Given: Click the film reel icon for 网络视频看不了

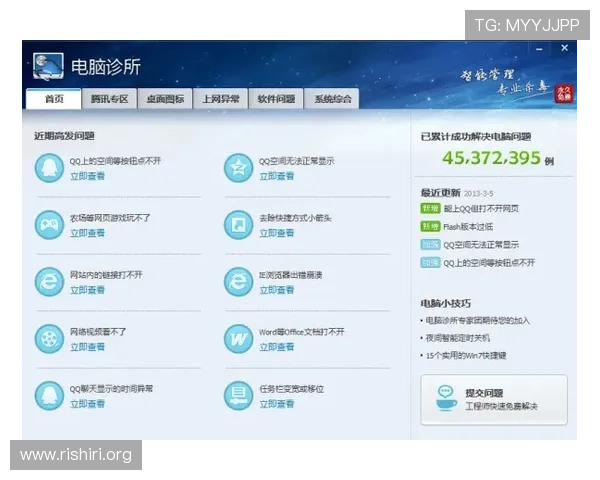Looking at the screenshot, I should (49, 339).
